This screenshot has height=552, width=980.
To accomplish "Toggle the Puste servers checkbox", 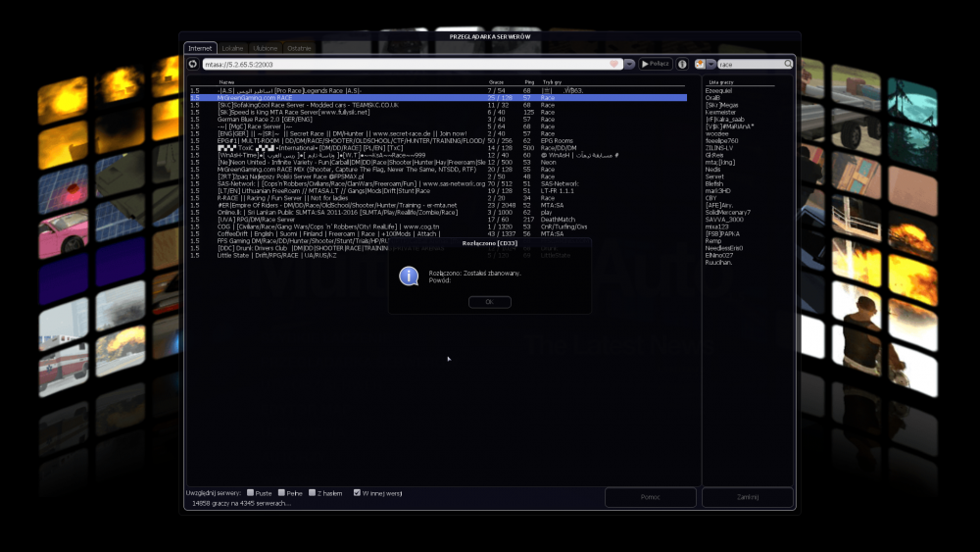I will [x=251, y=492].
